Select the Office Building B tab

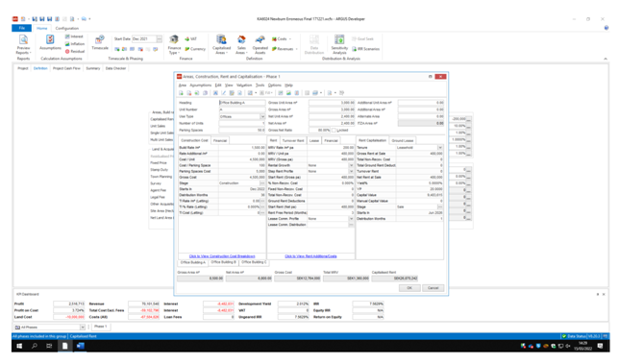click(223, 262)
